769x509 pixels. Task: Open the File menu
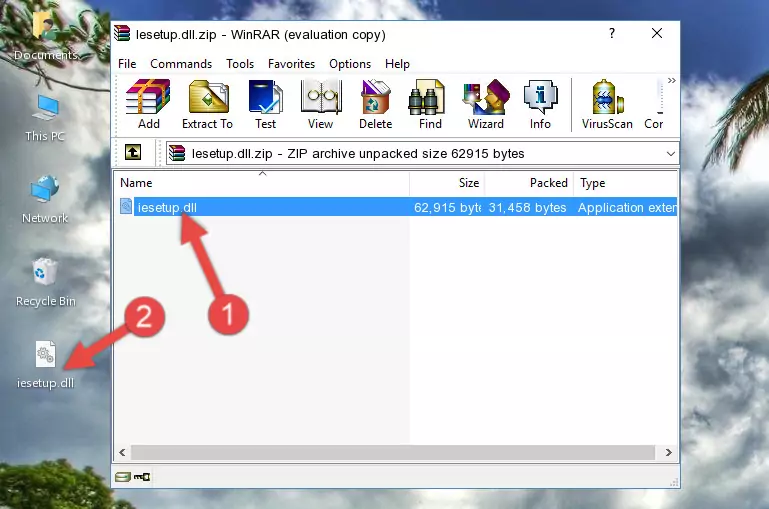point(127,64)
